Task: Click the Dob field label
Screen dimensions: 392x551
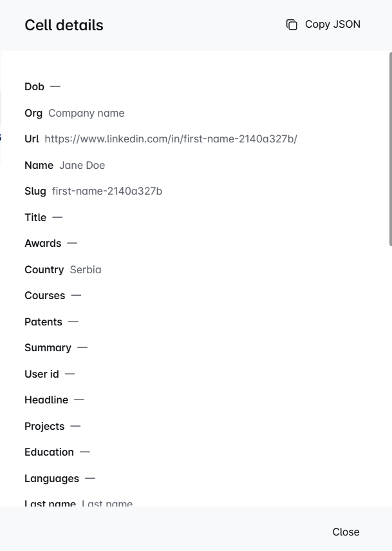Action: 34,87
